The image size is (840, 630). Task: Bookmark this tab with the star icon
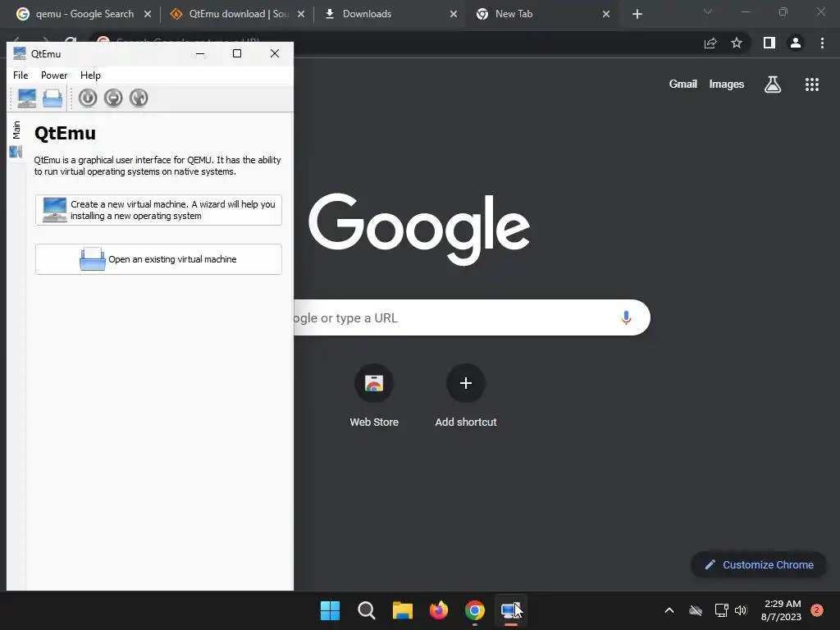737,43
